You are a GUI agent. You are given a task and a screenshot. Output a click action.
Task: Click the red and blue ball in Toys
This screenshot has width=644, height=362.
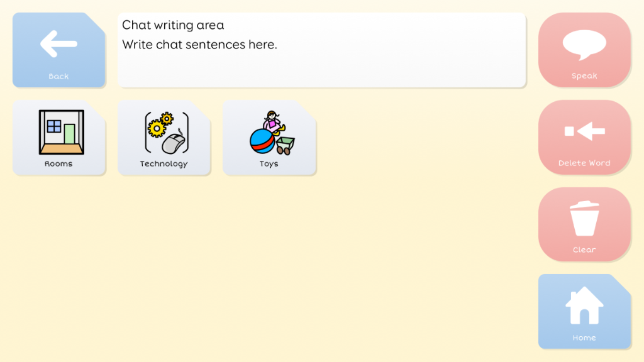[x=262, y=141]
